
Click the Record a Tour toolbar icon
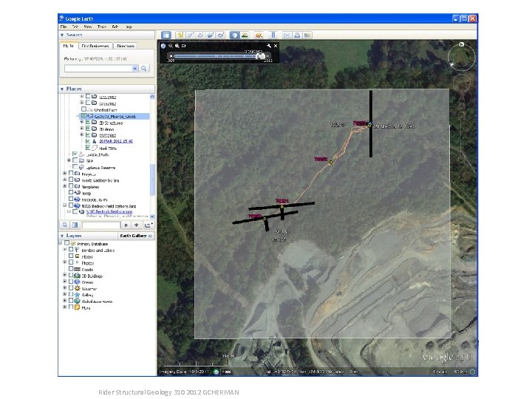pos(221,35)
